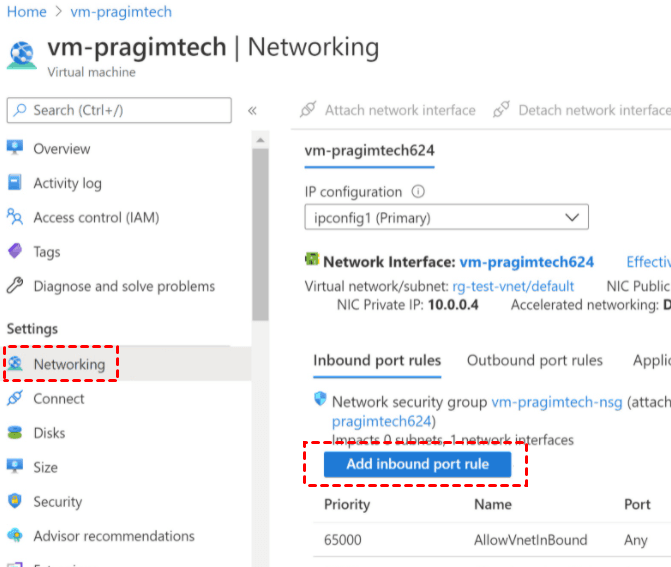671x567 pixels.
Task: Click the Access control (IAM) icon
Action: pyautogui.click(x=15, y=217)
